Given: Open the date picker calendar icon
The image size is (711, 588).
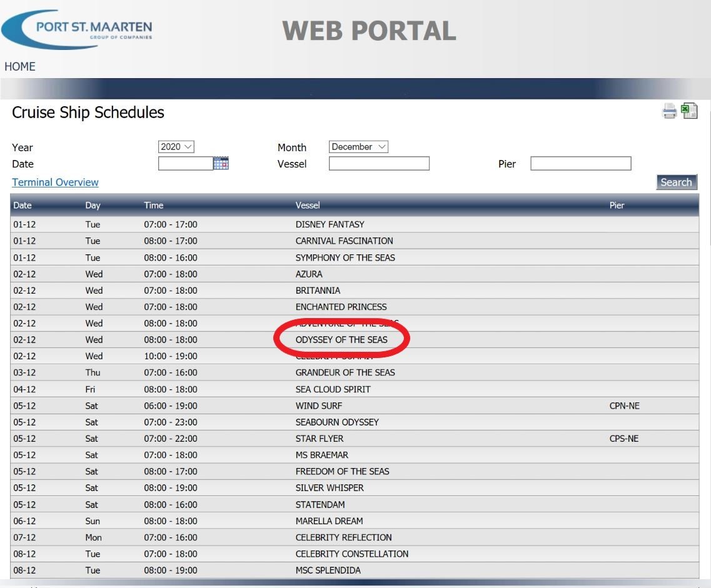Looking at the screenshot, I should (x=221, y=163).
